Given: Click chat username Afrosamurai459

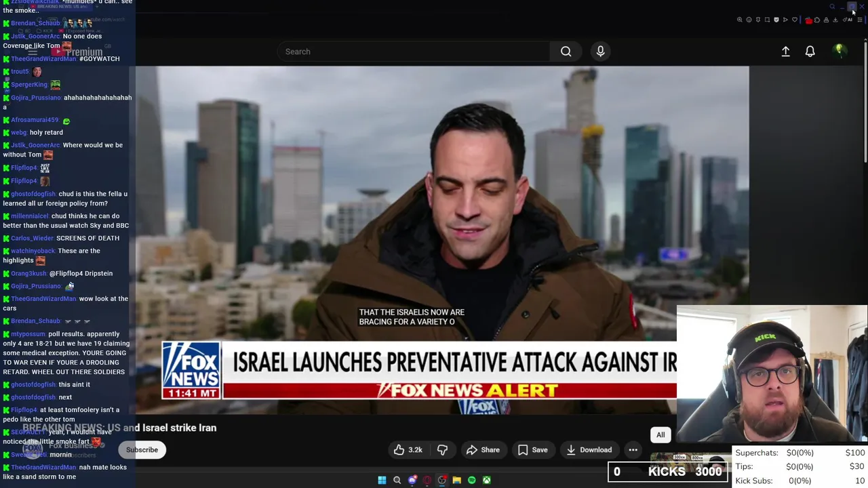Looking at the screenshot, I should point(35,120).
